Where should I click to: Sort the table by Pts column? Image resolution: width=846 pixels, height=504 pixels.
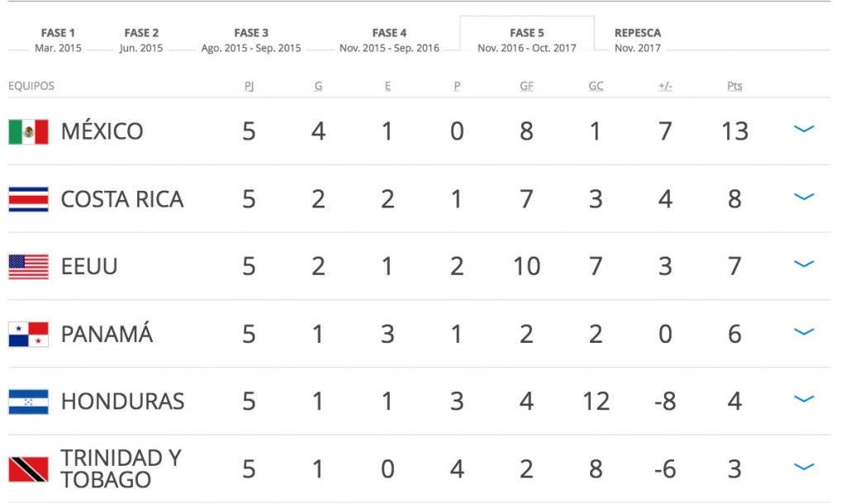(x=734, y=84)
